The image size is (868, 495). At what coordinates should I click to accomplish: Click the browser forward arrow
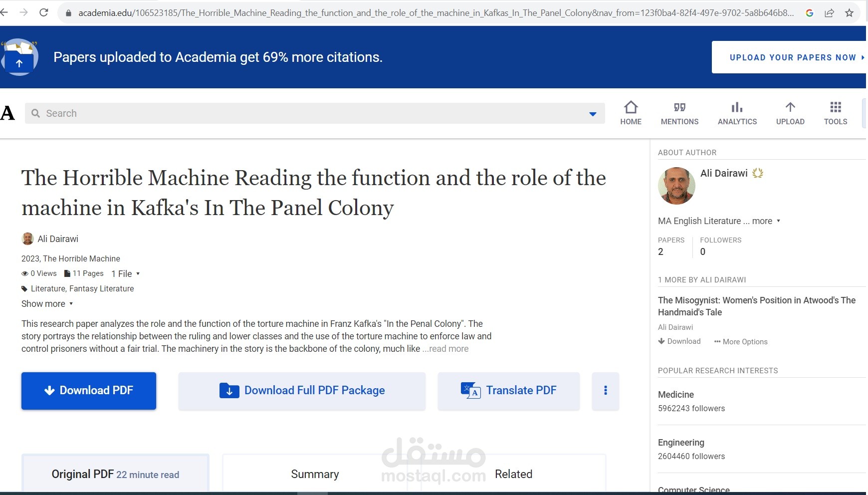tap(23, 12)
